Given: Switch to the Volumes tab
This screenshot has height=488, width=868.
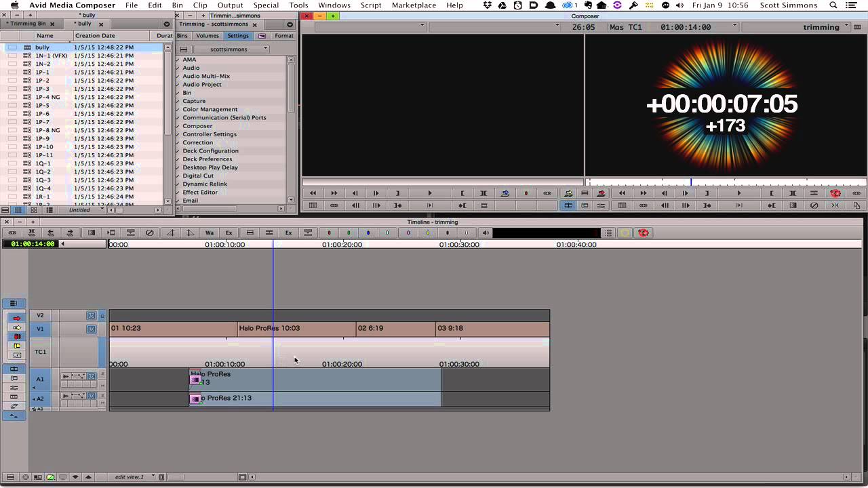Looking at the screenshot, I should (x=208, y=36).
